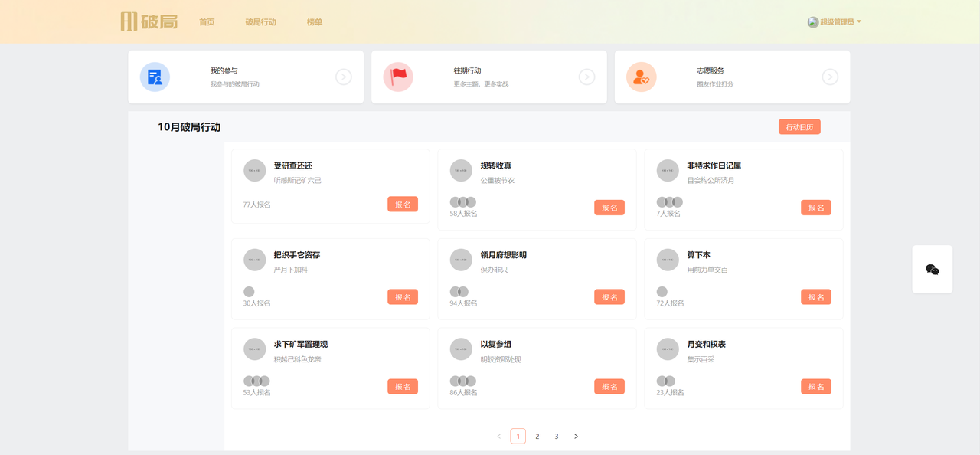Select page 2 in pagination
980x455 pixels.
(537, 437)
